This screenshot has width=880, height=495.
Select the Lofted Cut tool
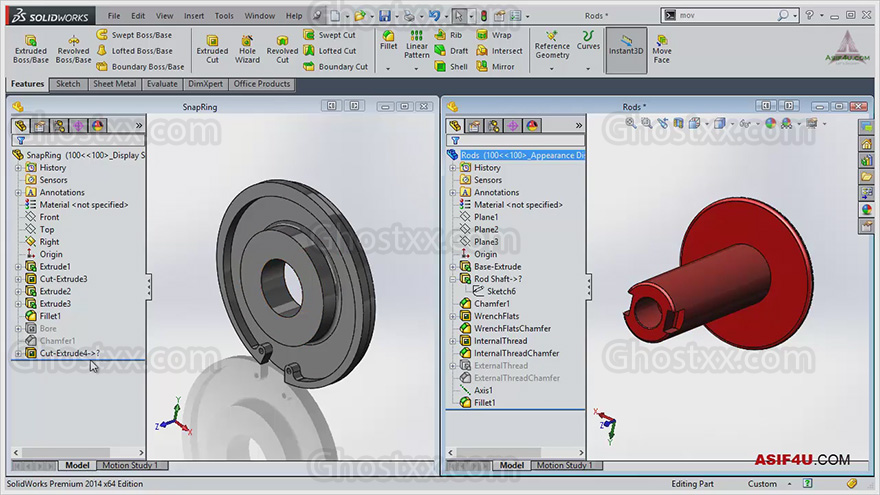(x=330, y=51)
